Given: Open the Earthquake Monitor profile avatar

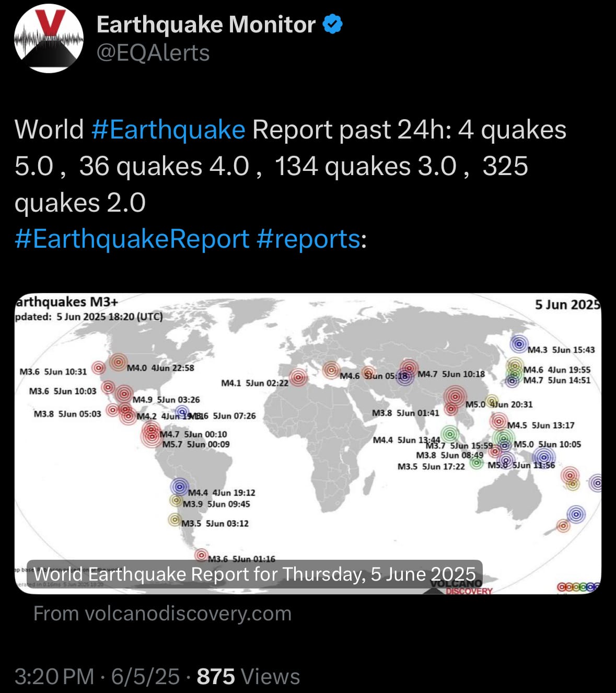Looking at the screenshot, I should click(48, 38).
